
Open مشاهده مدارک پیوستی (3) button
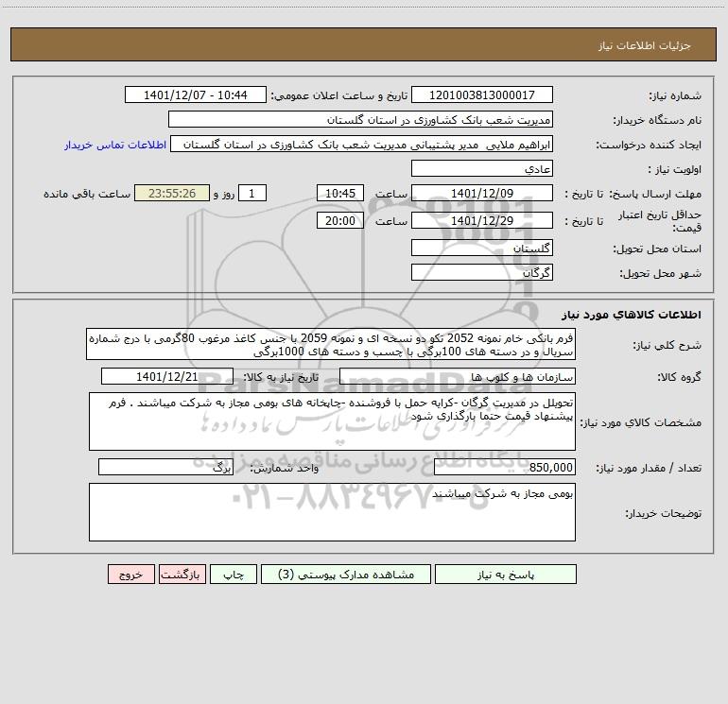point(346,574)
